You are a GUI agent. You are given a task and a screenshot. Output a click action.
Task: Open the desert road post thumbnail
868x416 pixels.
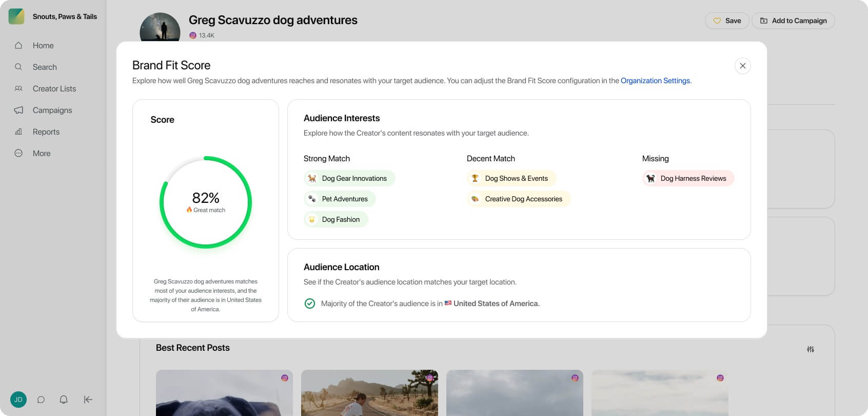(369, 393)
